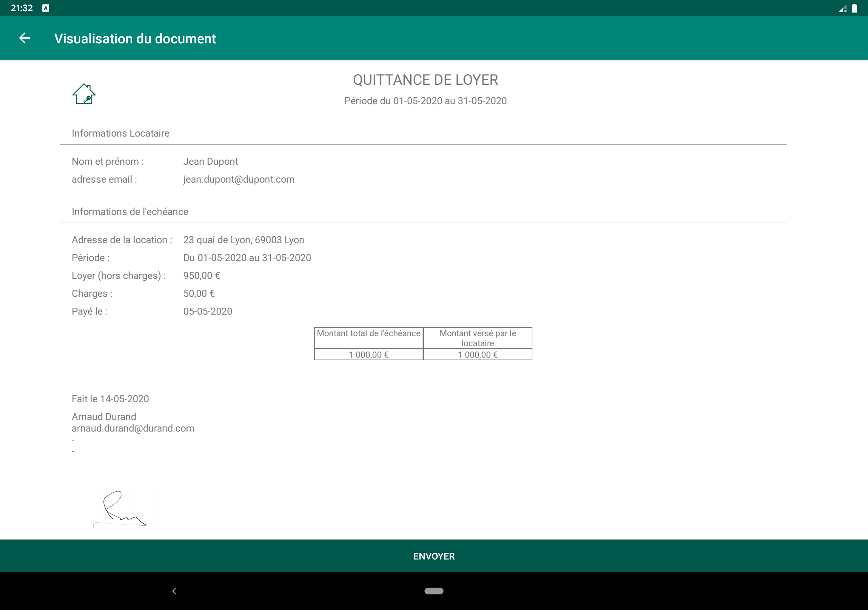Click the arnaud.durand@durand.com email address
The width and height of the screenshot is (868, 610).
click(133, 428)
